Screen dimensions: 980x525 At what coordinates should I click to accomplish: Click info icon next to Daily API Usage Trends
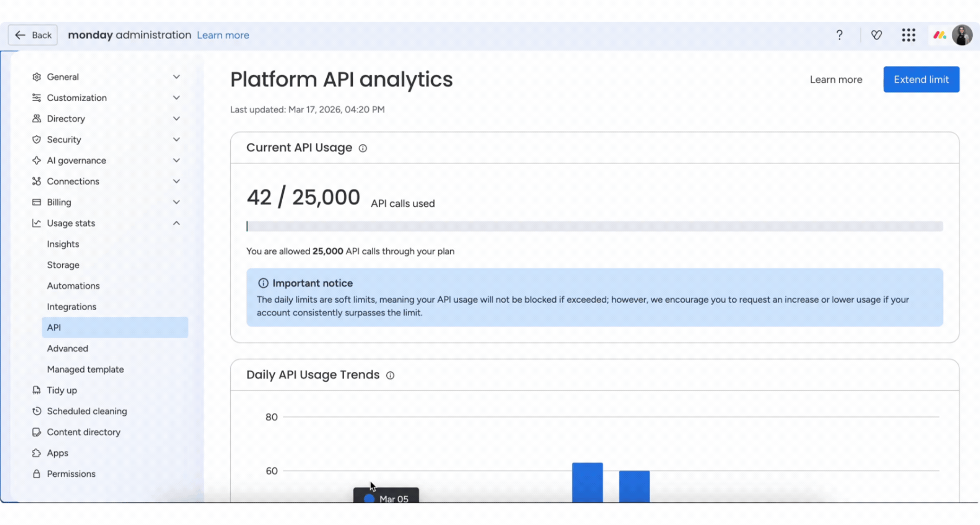[390, 376]
